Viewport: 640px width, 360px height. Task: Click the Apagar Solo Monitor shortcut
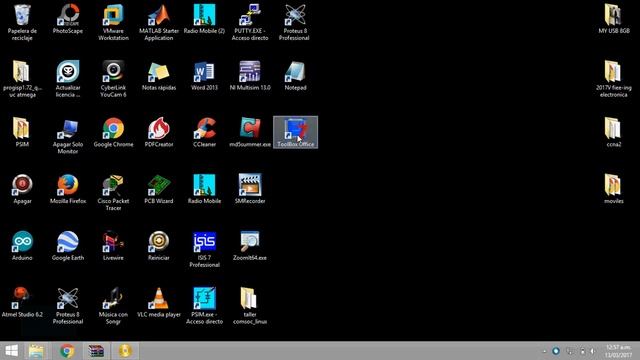click(x=68, y=136)
